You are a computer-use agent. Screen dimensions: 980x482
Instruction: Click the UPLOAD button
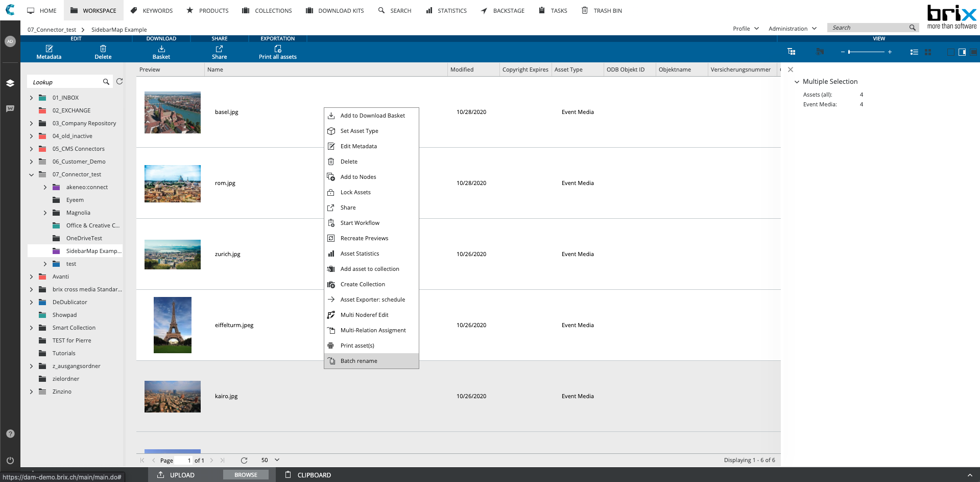click(x=176, y=475)
